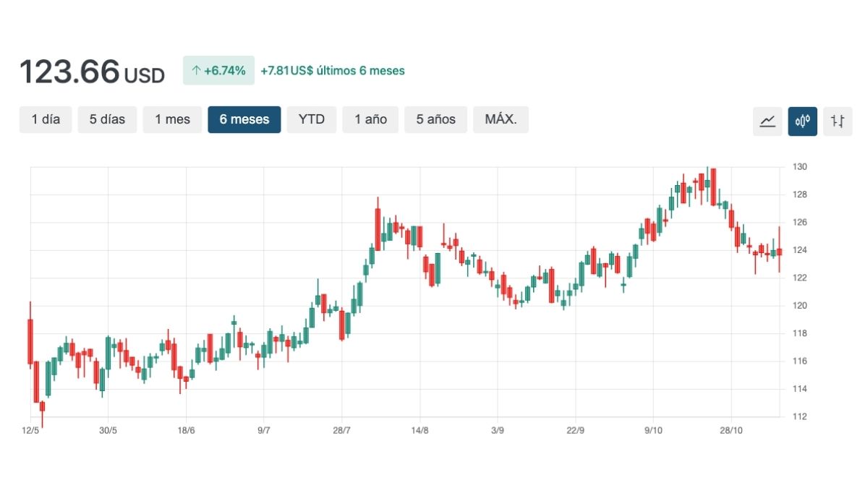Click the 28/7 date axis label

click(341, 430)
